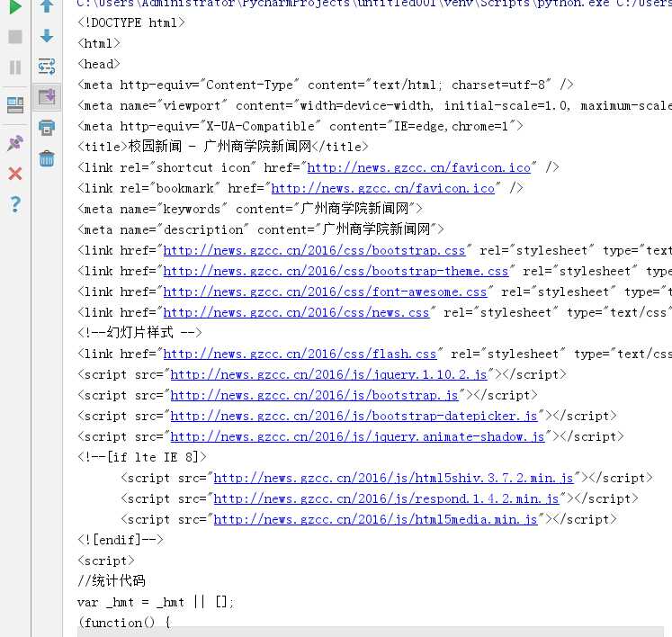Open the flash.css link

pos(300,354)
